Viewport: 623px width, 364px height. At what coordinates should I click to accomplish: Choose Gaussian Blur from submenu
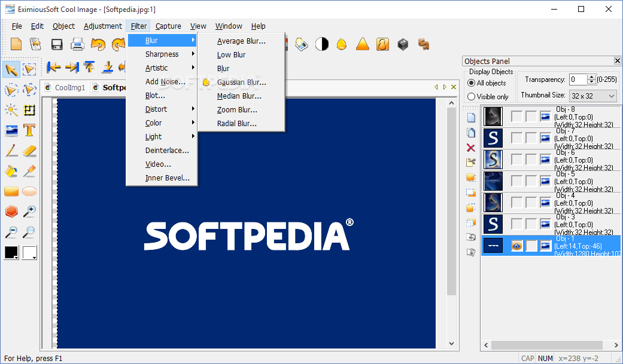(241, 82)
